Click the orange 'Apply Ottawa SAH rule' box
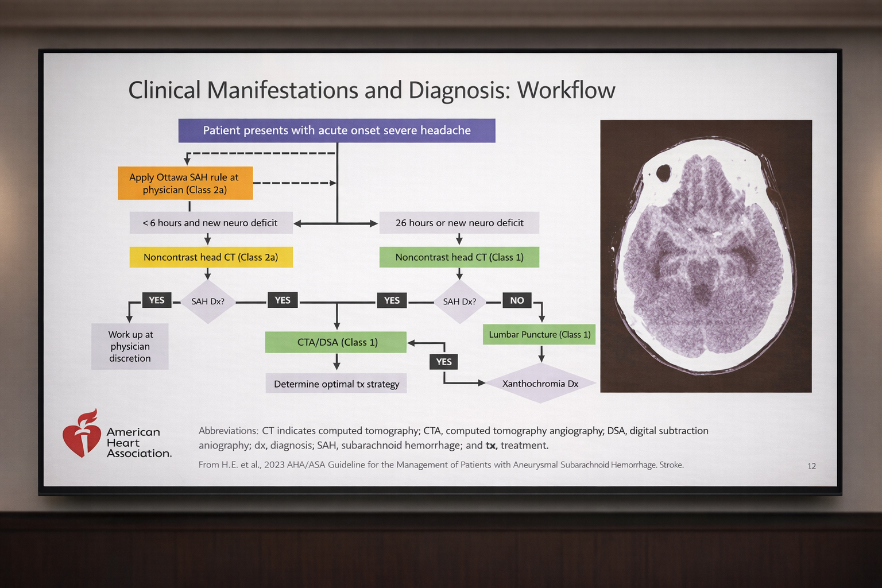The image size is (882, 588). (x=185, y=183)
